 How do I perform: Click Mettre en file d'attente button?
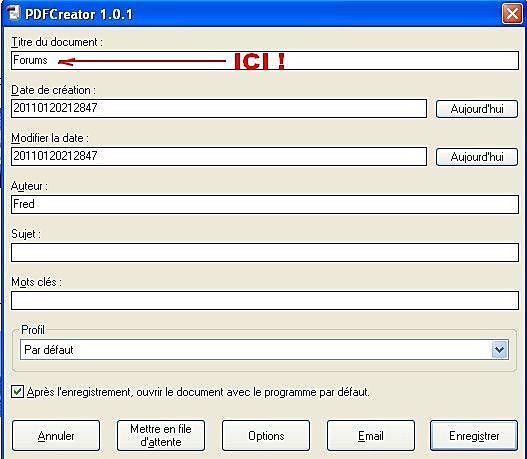(x=161, y=435)
